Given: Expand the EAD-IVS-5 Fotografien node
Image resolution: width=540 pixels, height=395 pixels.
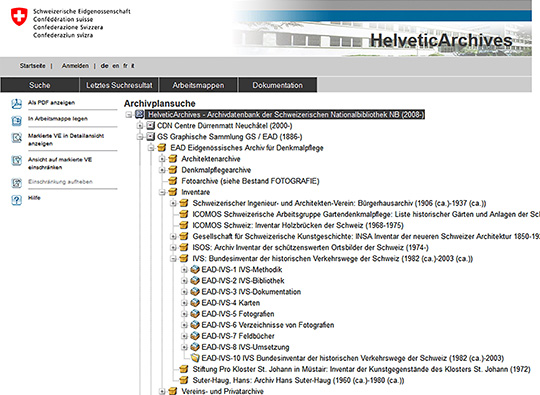Looking at the screenshot, I should (x=184, y=314).
